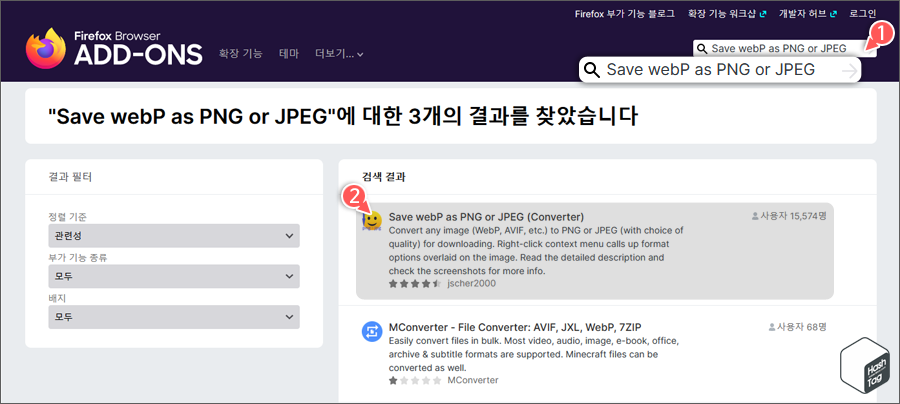Screen dimensions: 900x404
Task: Focus the small add-on search field
Action: click(x=783, y=49)
